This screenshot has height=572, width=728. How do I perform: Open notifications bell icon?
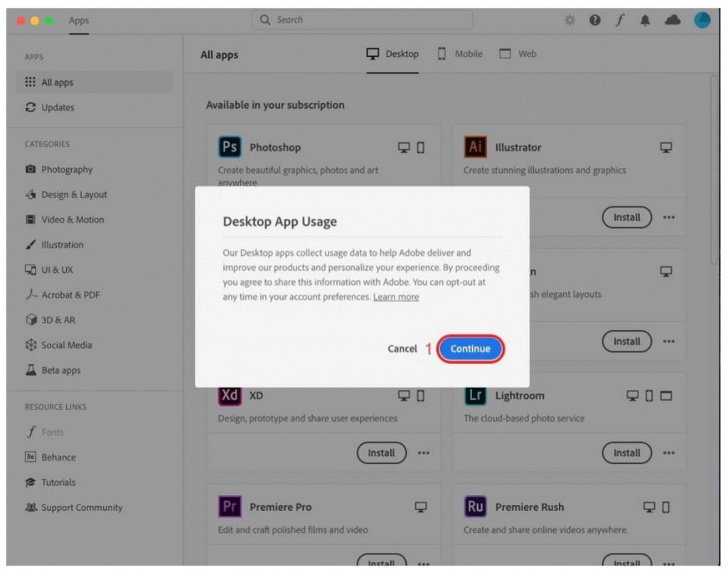[x=645, y=21]
